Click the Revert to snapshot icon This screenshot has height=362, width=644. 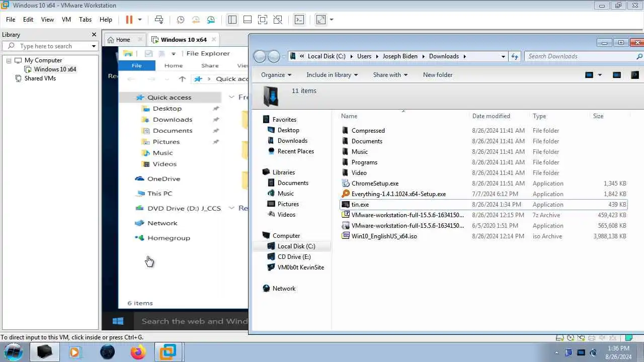[x=196, y=20]
